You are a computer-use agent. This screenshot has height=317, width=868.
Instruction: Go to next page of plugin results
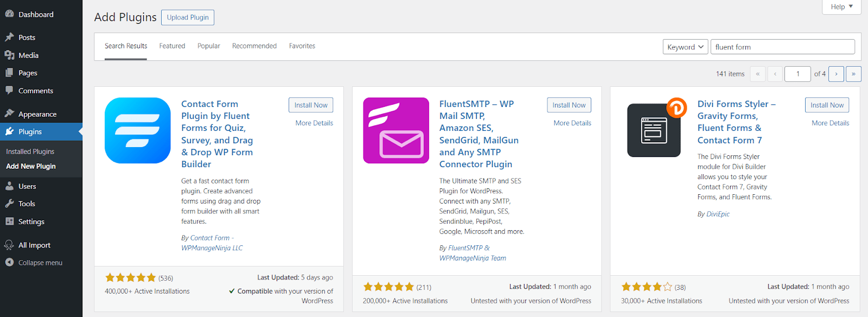click(836, 74)
